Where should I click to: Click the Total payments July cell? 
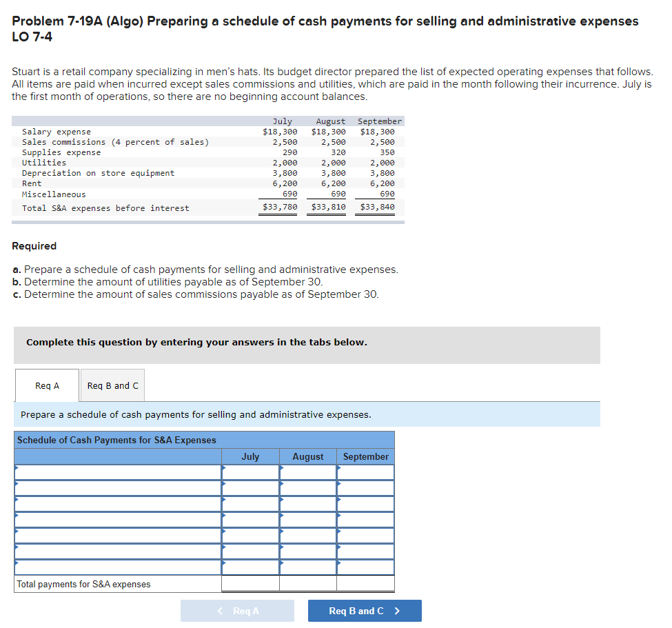(x=250, y=584)
